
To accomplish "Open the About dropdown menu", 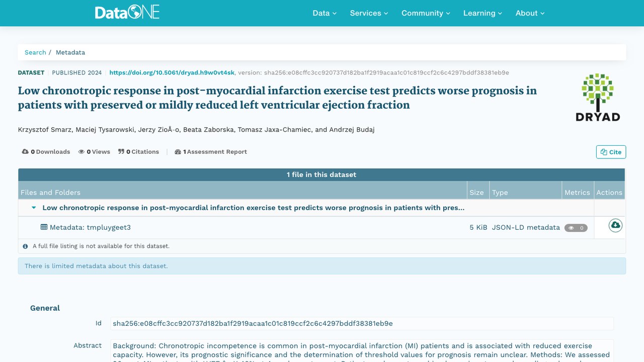I will click(x=530, y=13).
